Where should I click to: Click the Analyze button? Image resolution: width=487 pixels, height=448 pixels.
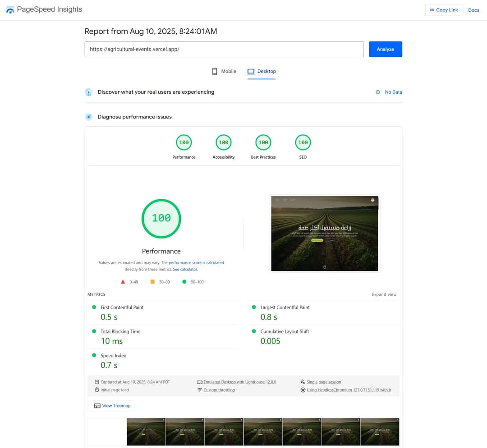point(386,49)
